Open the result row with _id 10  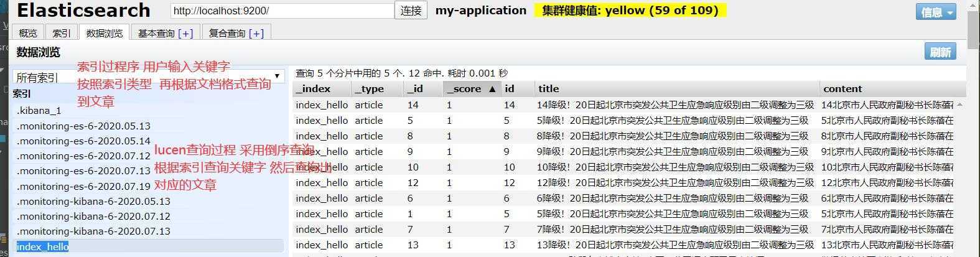point(624,167)
